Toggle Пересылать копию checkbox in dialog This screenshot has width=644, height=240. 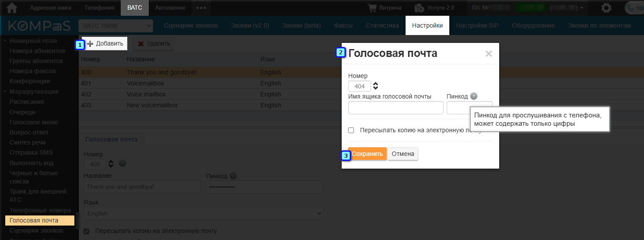click(x=351, y=130)
